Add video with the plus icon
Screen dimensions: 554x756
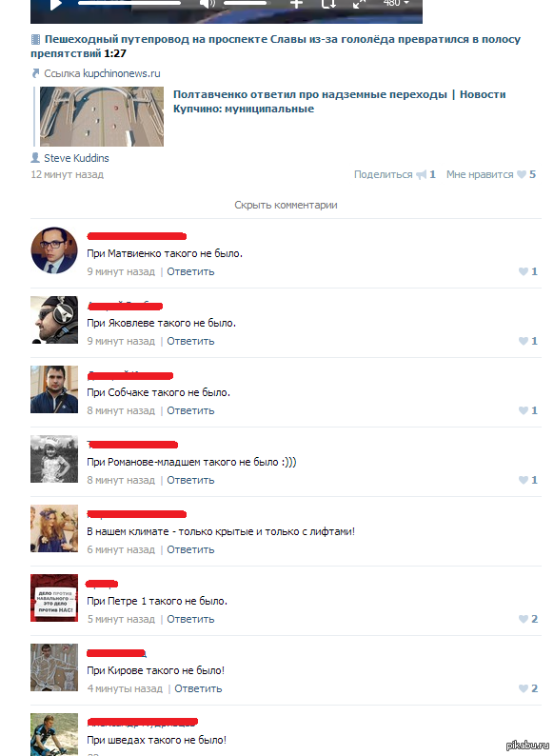[296, 4]
